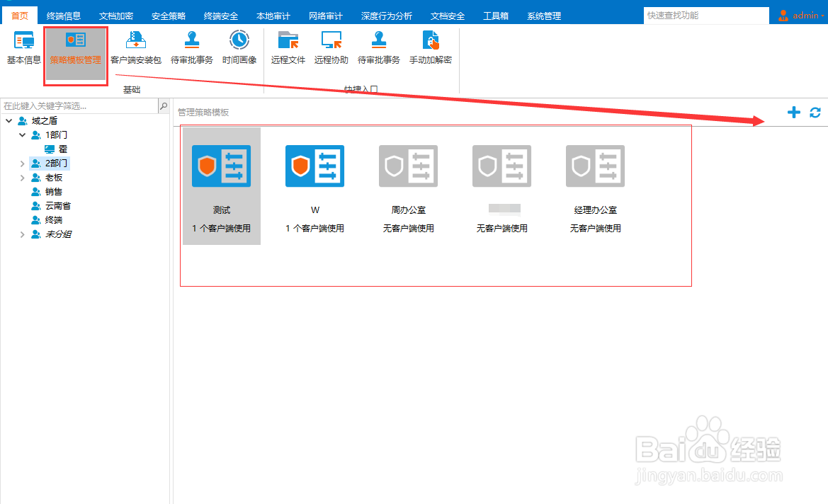Click the 管理策略模板 heading text
The width and height of the screenshot is (828, 504).
pos(203,113)
